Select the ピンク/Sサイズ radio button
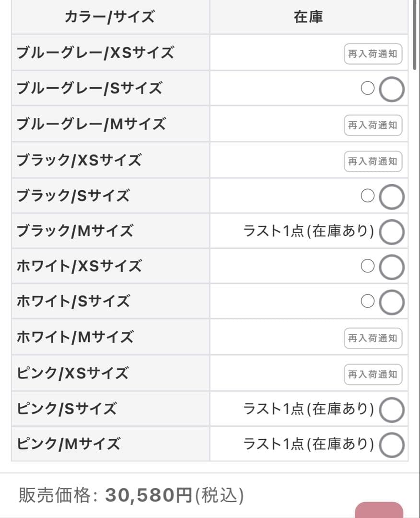The height and width of the screenshot is (518, 420). coord(392,410)
